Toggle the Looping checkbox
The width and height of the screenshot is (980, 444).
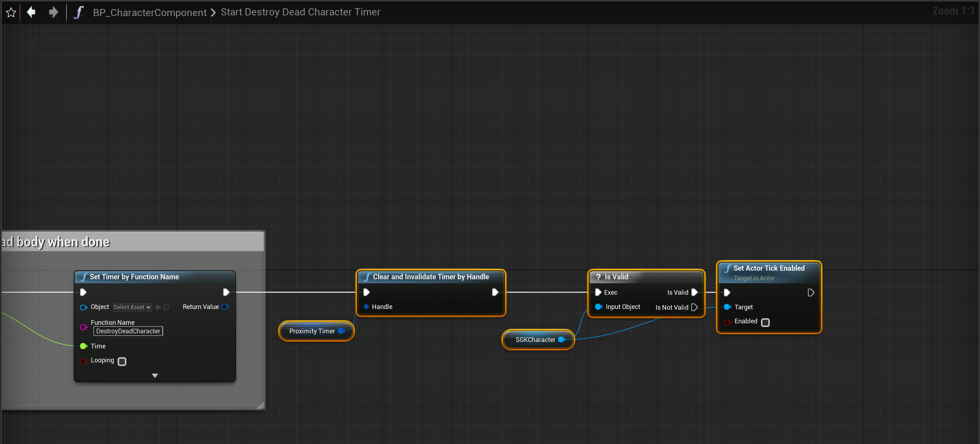click(x=122, y=361)
